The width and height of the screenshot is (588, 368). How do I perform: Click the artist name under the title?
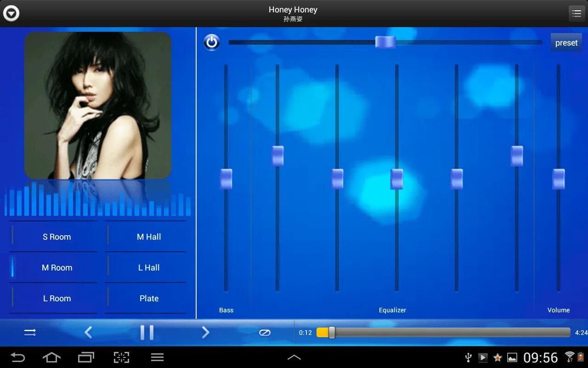293,19
